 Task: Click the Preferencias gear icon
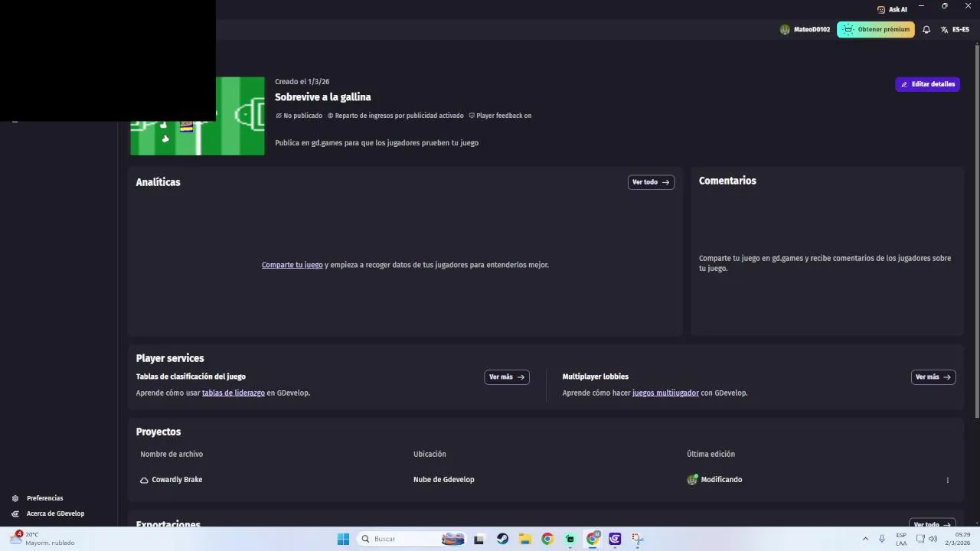coord(15,498)
